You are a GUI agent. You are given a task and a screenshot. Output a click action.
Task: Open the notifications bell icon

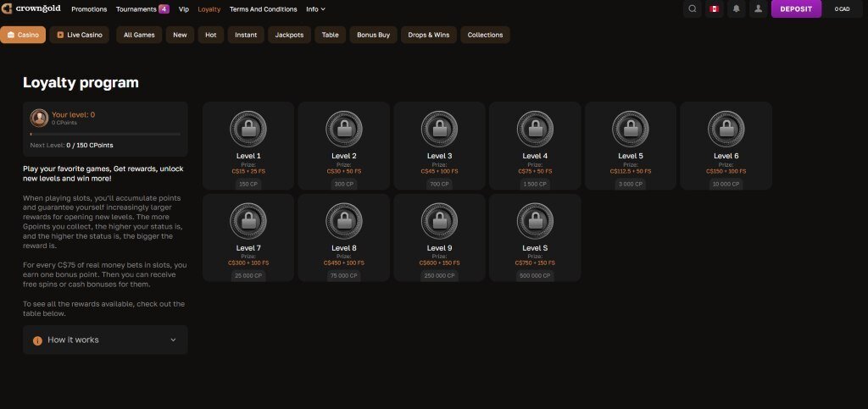737,9
